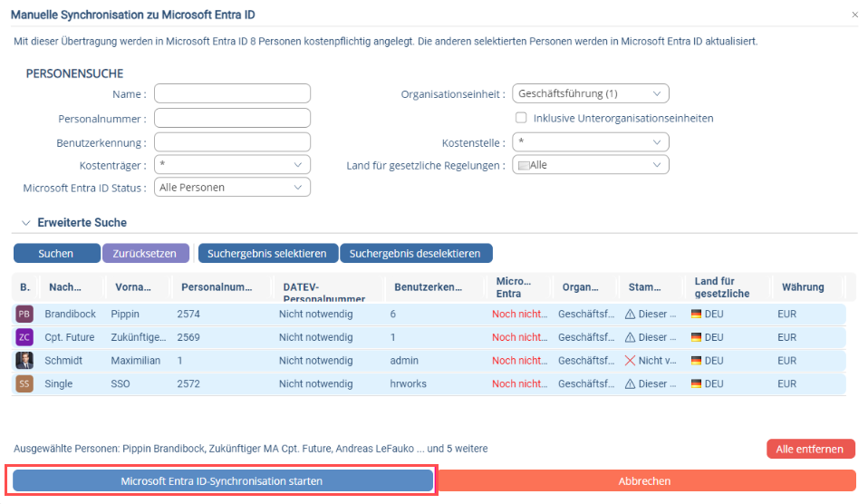Click the Benutzerkennung input field
This screenshot has height=504, width=868.
tap(233, 142)
